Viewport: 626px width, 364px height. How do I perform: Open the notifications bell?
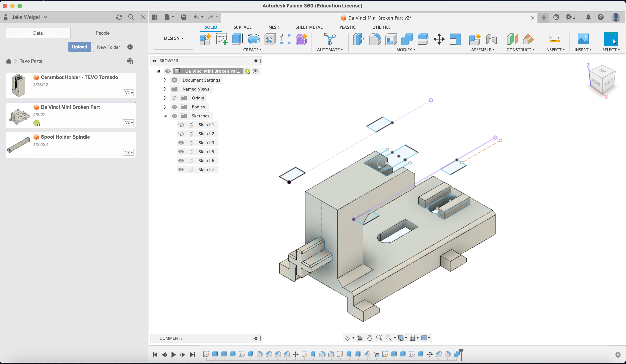pyautogui.click(x=588, y=17)
